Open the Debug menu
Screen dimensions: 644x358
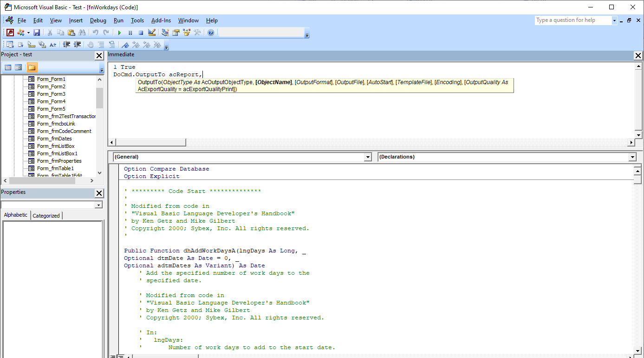98,20
